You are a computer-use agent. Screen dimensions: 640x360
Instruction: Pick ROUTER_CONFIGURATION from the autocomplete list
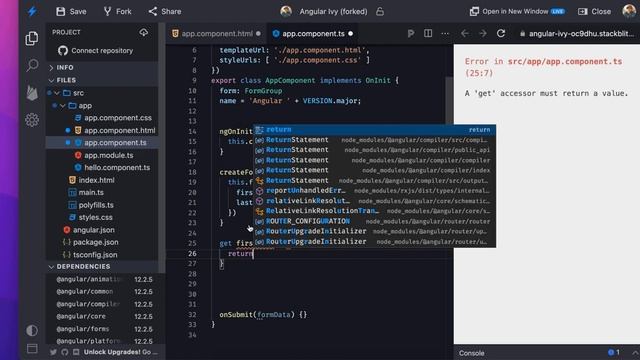(x=375, y=221)
